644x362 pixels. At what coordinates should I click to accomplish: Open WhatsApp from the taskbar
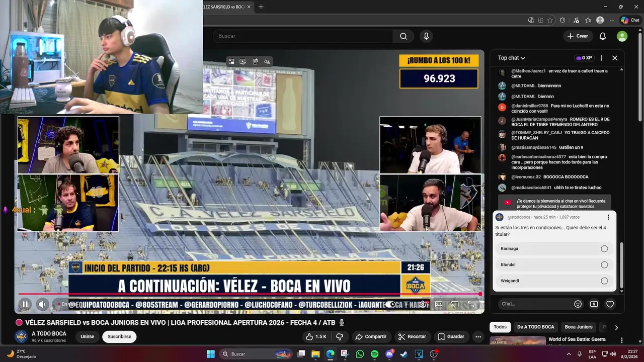coord(360,354)
